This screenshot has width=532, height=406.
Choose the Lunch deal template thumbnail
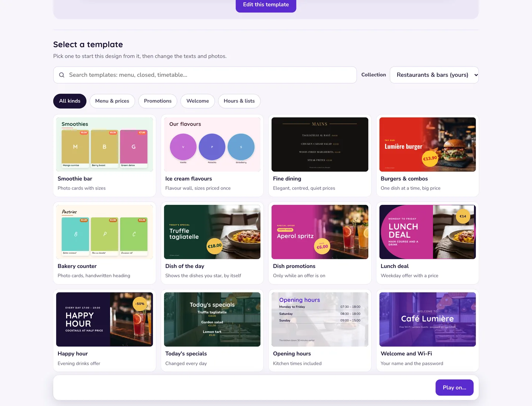click(x=427, y=232)
